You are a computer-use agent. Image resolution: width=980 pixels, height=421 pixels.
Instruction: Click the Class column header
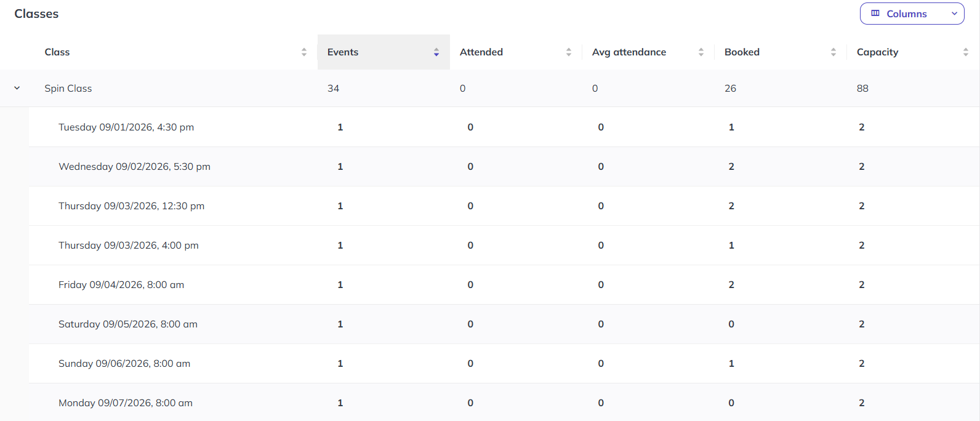[x=57, y=52]
